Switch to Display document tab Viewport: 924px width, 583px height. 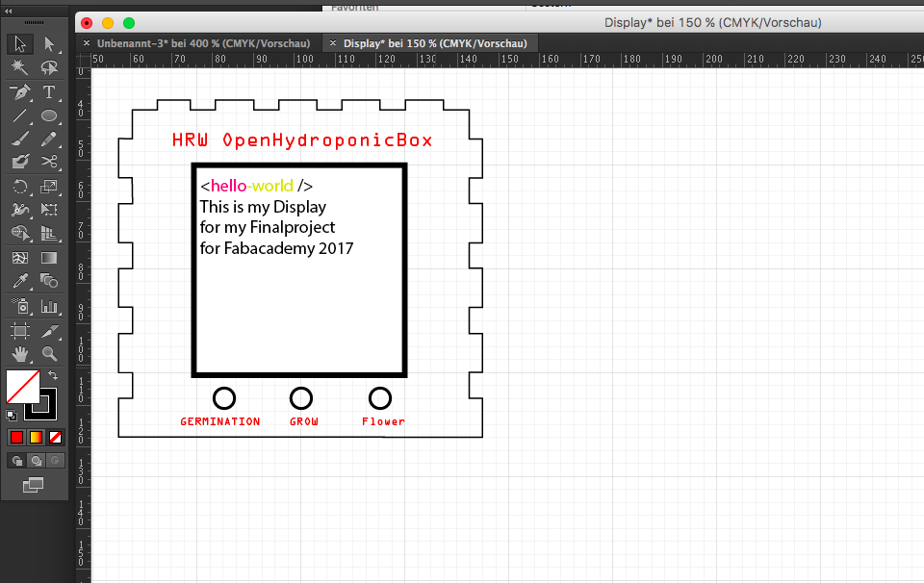435,43
